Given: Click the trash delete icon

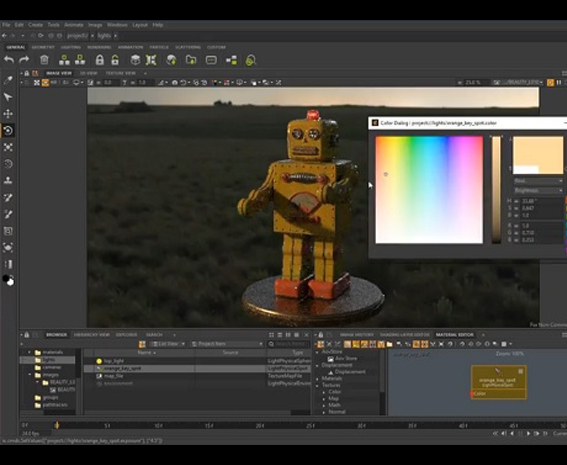Looking at the screenshot, I should click(44, 60).
